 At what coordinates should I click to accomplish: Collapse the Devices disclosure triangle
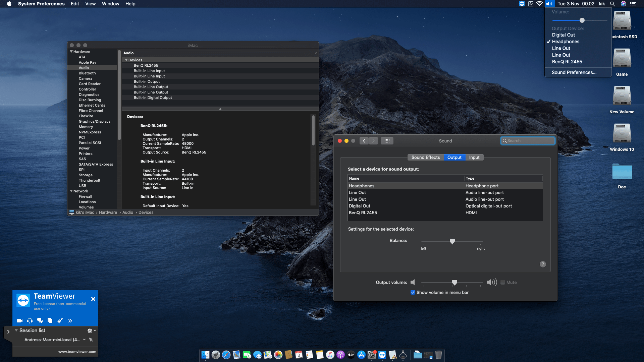[126, 60]
